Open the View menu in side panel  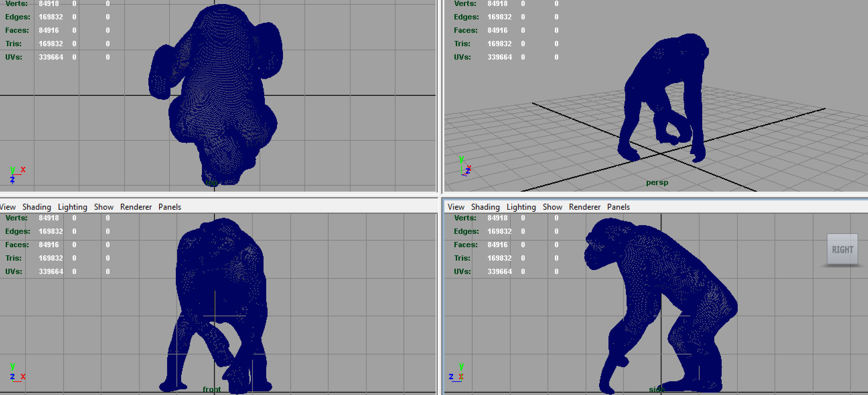click(x=456, y=207)
